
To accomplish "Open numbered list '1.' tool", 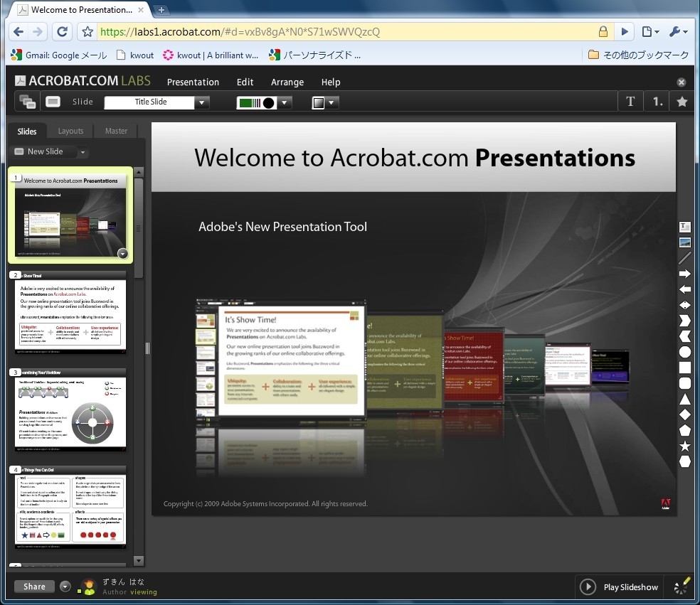I will click(657, 102).
